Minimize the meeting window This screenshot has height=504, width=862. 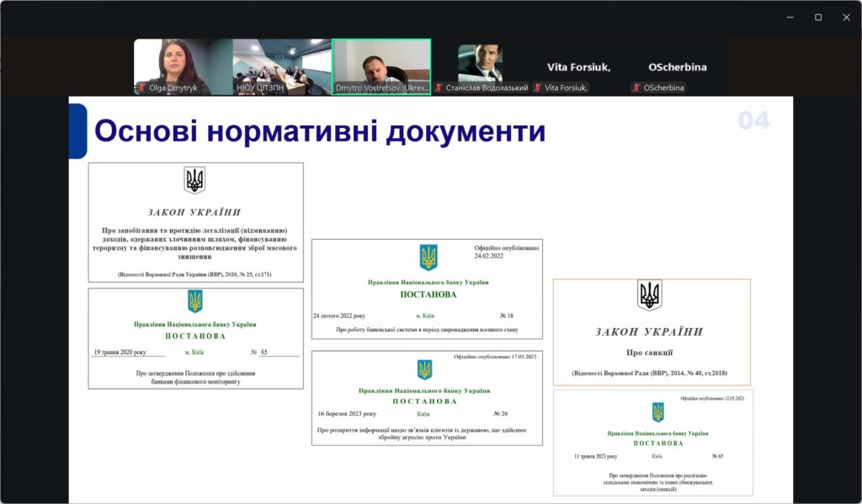[790, 18]
